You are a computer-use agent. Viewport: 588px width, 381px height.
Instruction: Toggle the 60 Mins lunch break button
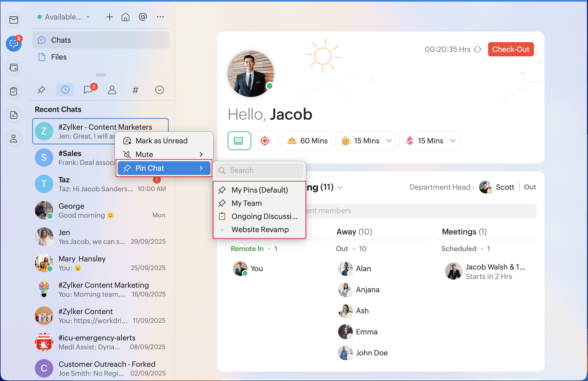click(307, 141)
